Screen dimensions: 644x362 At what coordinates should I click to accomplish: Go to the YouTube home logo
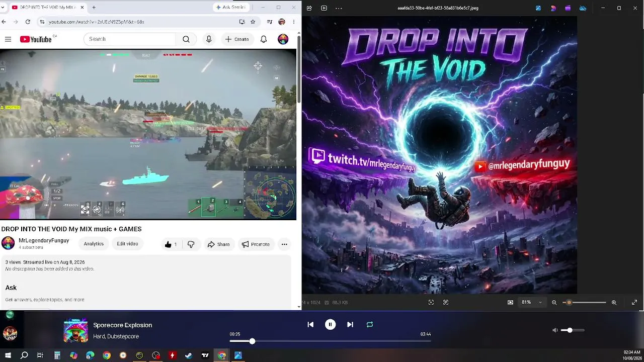(36, 39)
